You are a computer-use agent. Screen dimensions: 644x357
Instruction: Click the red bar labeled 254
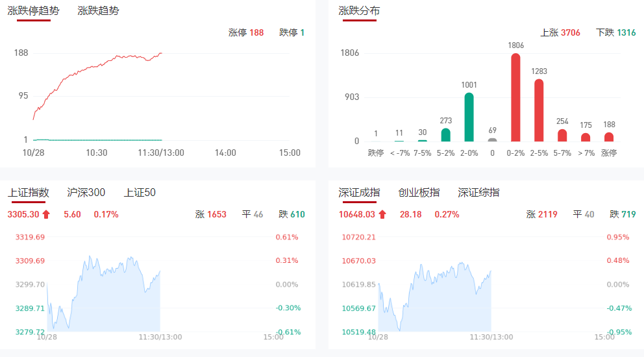(562, 135)
